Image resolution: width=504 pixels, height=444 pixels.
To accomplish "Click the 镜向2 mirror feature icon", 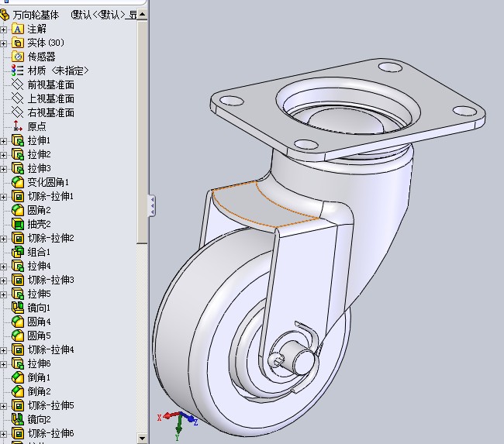I will pyautogui.click(x=18, y=419).
